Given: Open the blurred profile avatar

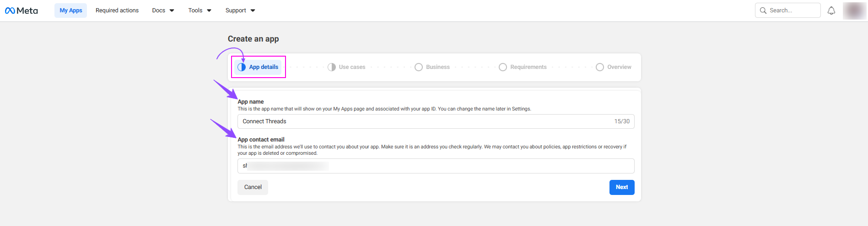Looking at the screenshot, I should [x=854, y=11].
